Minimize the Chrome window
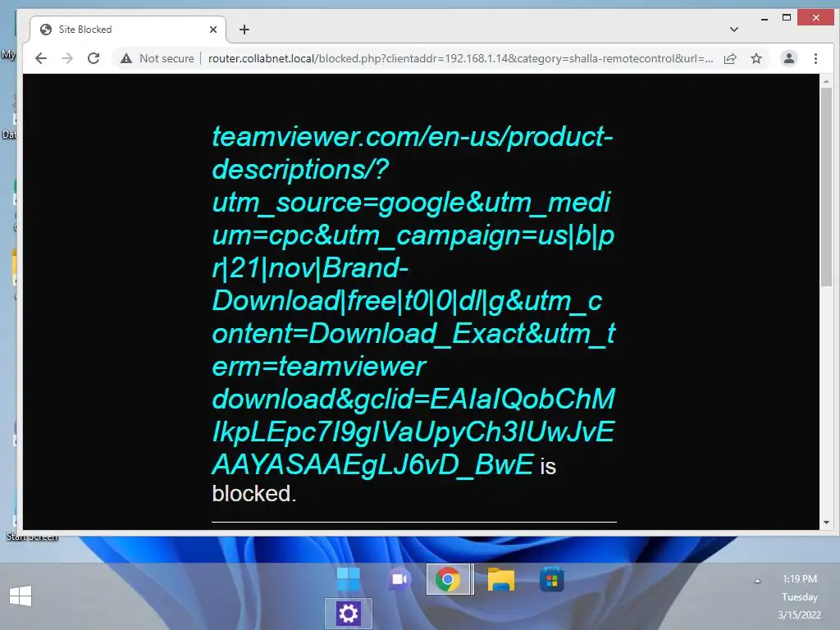Viewport: 840px width, 630px height. click(x=765, y=18)
